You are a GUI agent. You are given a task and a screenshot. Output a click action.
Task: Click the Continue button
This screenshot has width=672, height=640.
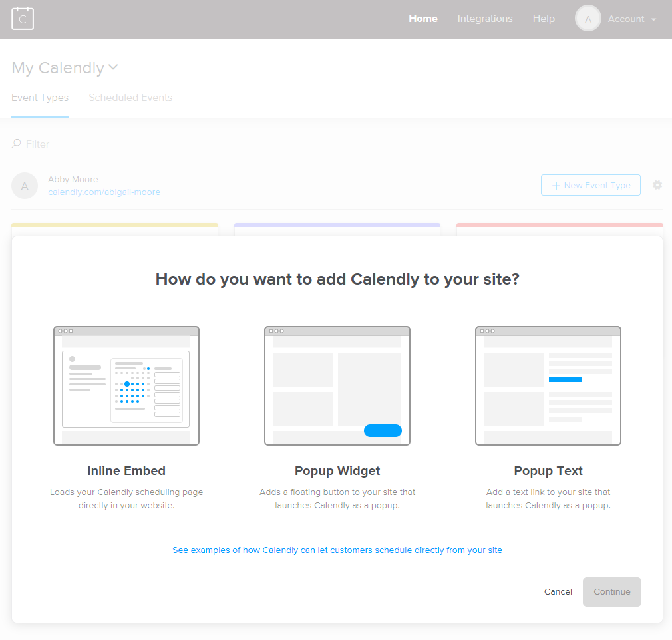[x=612, y=592]
